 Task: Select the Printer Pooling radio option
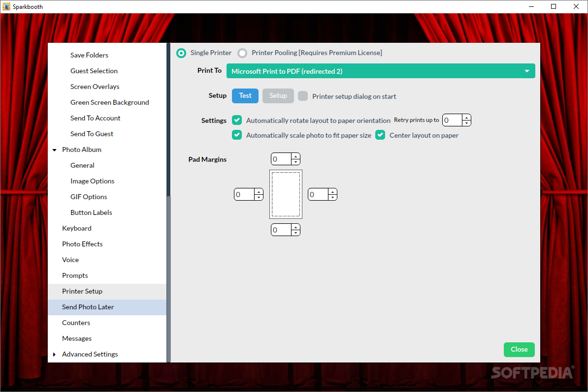tap(242, 53)
